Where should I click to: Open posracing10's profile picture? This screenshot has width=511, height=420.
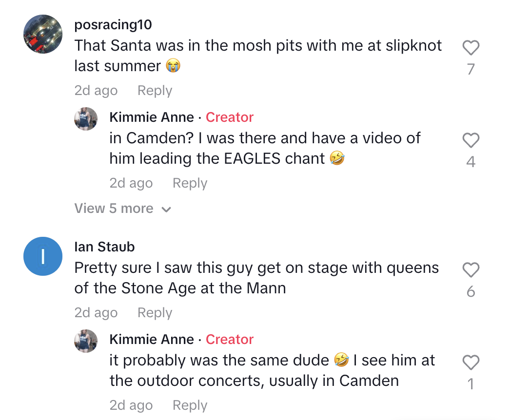click(43, 34)
